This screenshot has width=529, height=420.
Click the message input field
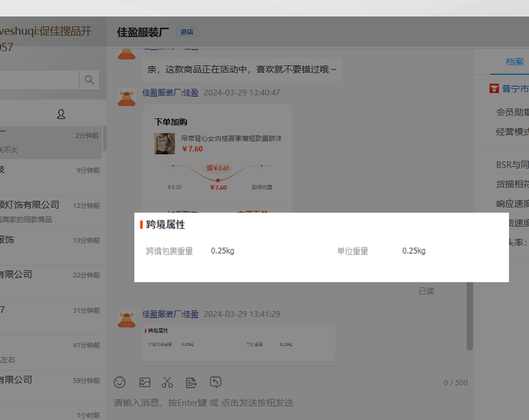[x=289, y=403]
